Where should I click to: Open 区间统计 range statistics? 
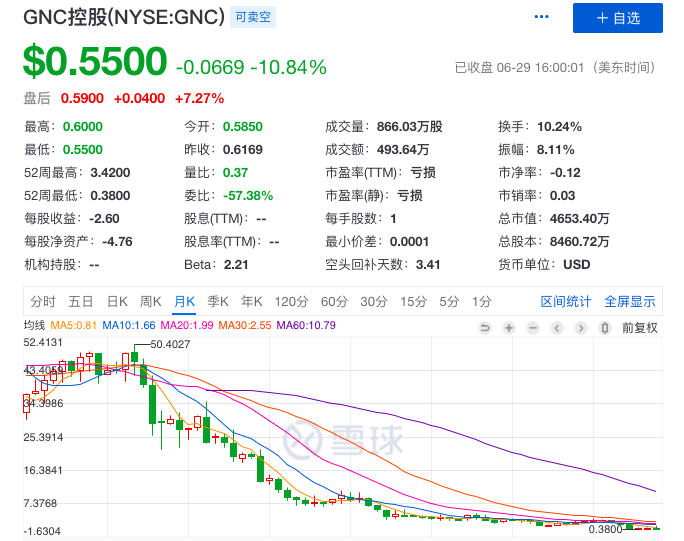click(566, 301)
